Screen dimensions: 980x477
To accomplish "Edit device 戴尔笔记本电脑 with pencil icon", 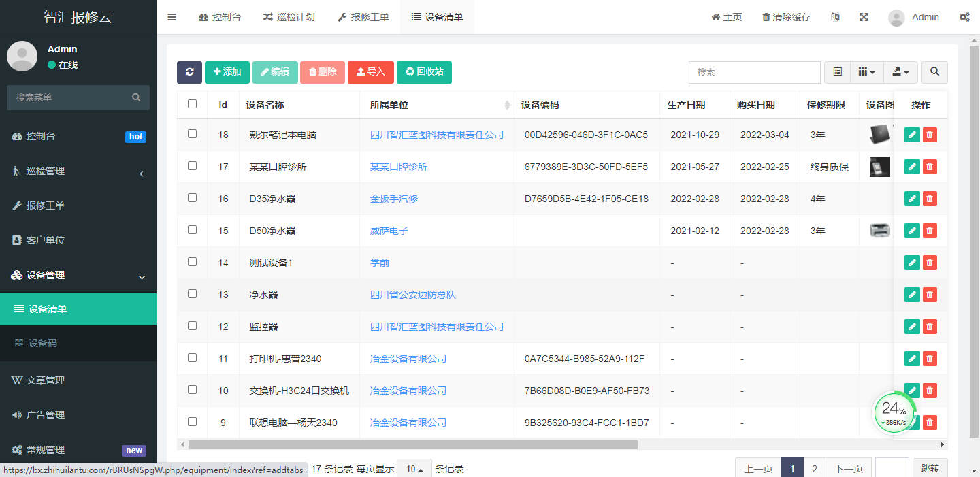I will [x=911, y=135].
